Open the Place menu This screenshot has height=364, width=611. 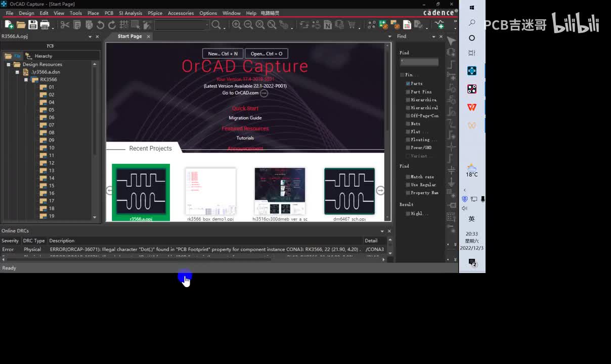[x=93, y=13]
